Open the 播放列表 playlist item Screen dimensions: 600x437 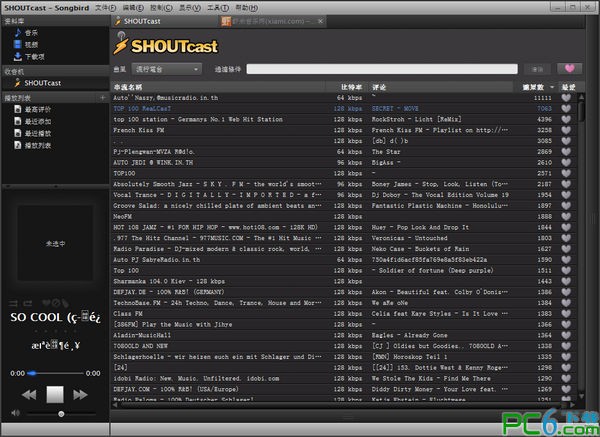point(38,145)
